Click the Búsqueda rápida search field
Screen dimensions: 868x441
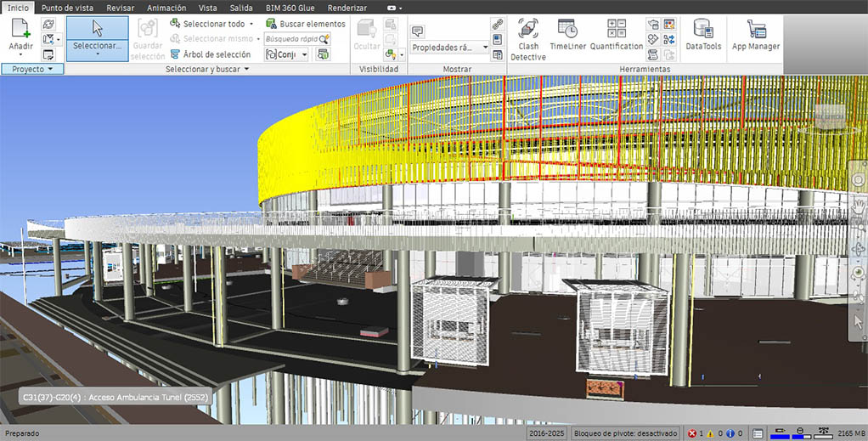[292, 38]
